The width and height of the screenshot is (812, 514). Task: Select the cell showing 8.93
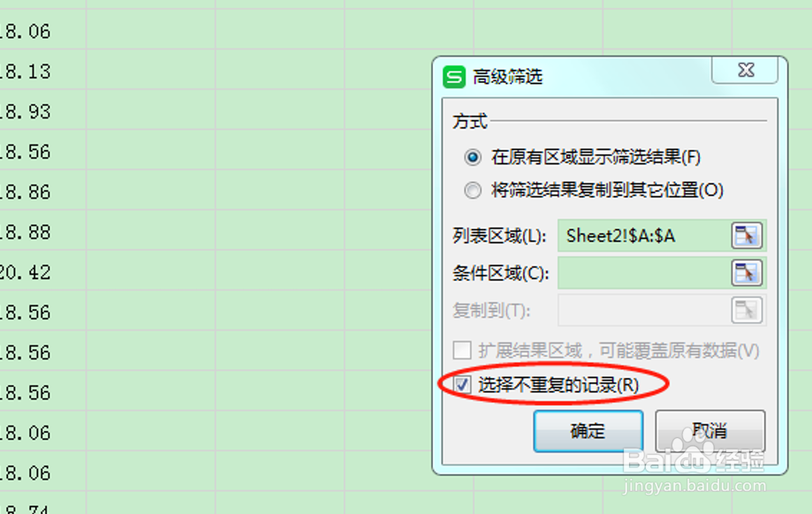point(42,110)
